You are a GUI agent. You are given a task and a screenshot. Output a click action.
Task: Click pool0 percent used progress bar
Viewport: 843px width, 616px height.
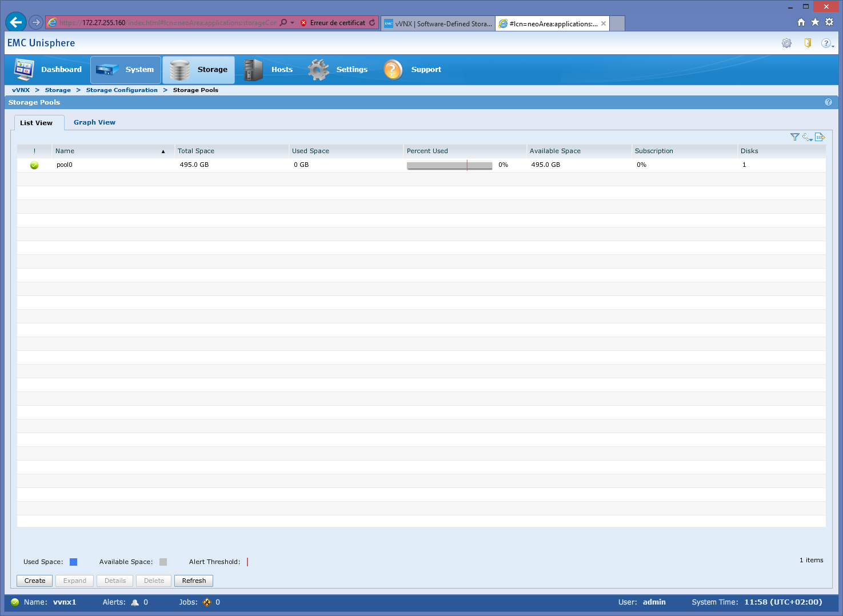pyautogui.click(x=449, y=165)
